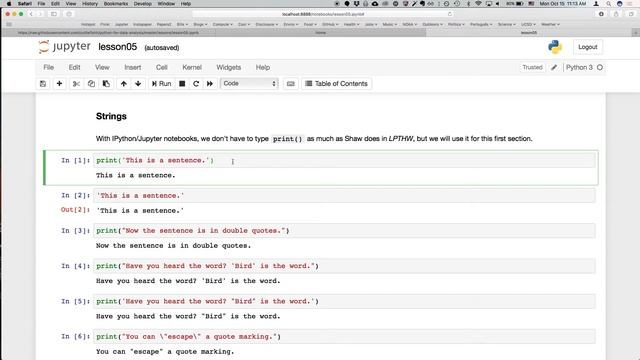Click the Safari show tabs icon

(631, 14)
